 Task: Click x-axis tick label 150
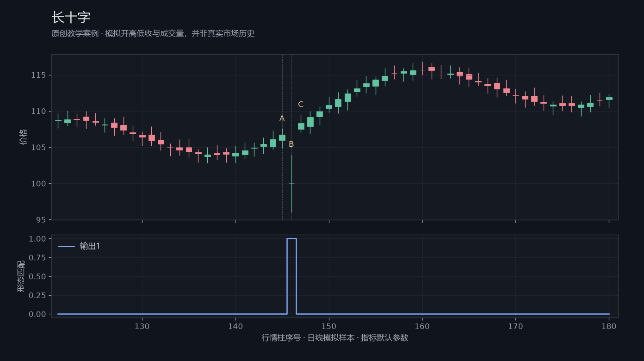[x=329, y=326]
